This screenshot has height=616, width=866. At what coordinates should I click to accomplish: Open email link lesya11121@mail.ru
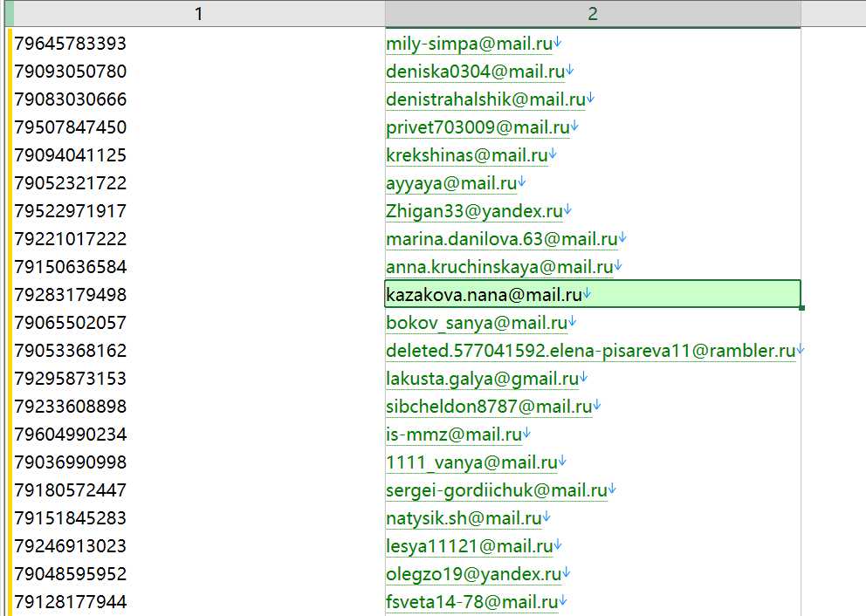[x=470, y=546]
